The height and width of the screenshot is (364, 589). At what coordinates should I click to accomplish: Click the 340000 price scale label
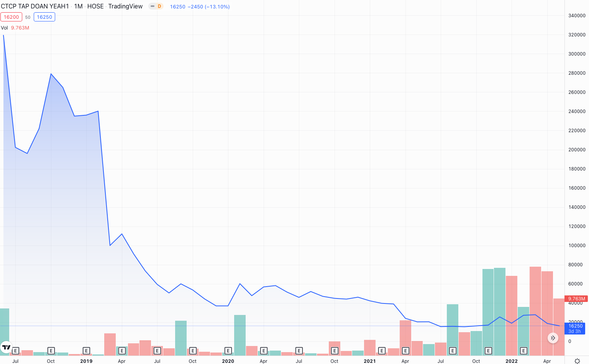coord(577,16)
